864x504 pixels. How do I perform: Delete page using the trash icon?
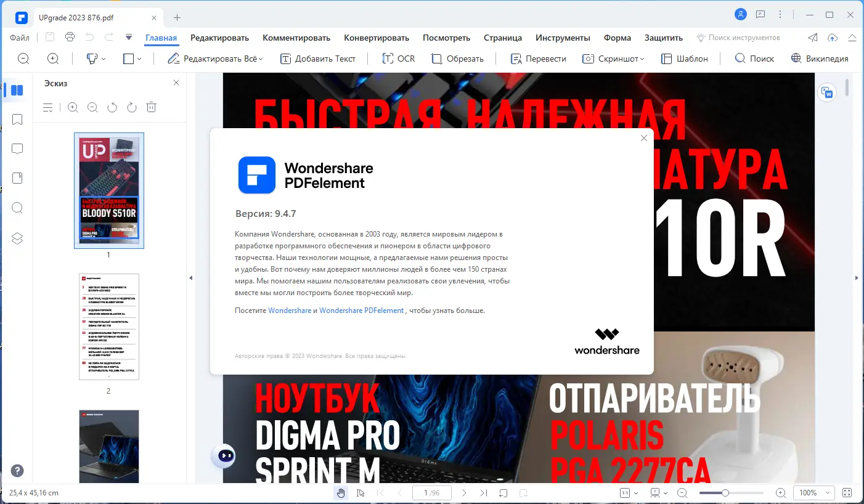(151, 107)
